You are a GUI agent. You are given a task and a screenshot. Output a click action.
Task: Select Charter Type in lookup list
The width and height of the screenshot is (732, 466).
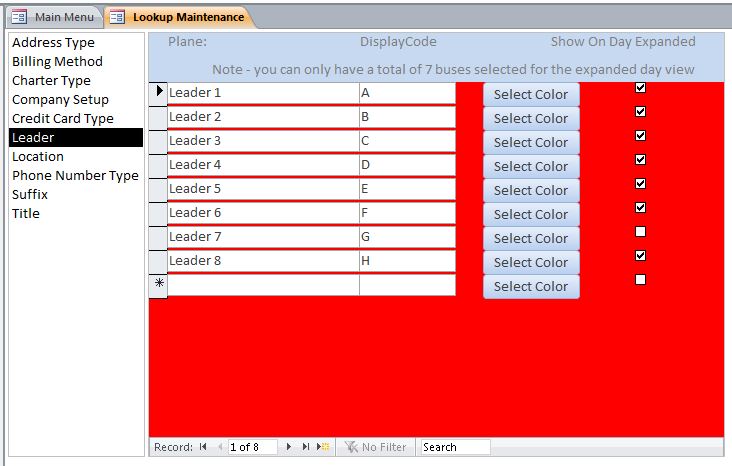pyautogui.click(x=76, y=80)
